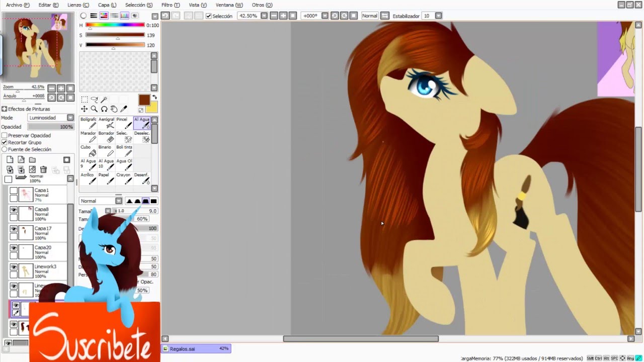
Task: Click the undo arrow in toolbar
Action: [x=165, y=16]
